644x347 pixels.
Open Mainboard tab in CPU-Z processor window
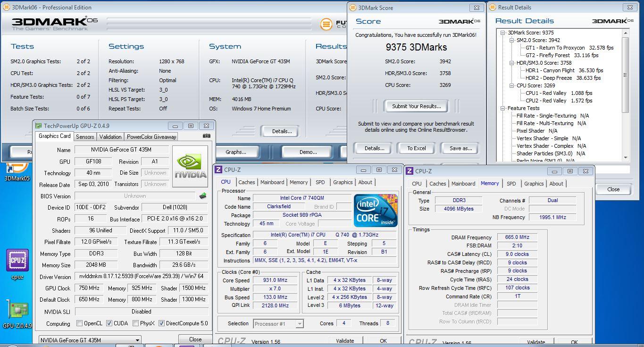(272, 182)
